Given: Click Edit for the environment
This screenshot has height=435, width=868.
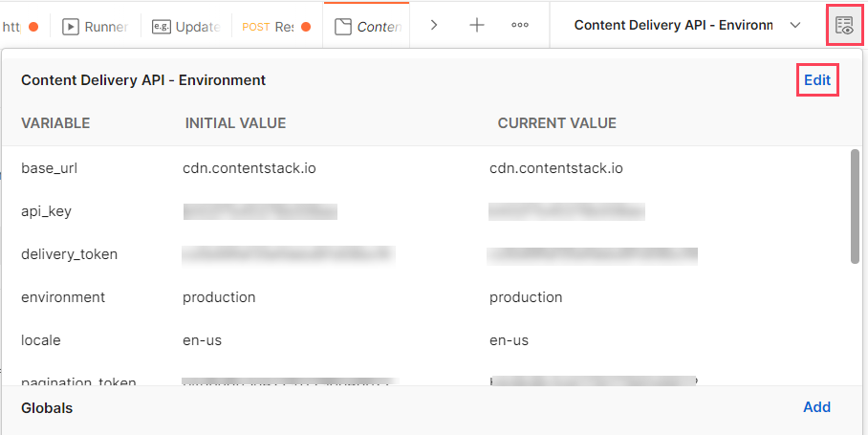Looking at the screenshot, I should click(x=817, y=80).
